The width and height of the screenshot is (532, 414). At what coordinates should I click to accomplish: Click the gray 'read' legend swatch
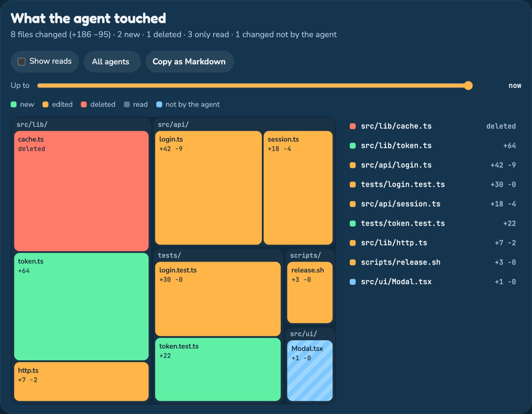pyautogui.click(x=127, y=104)
